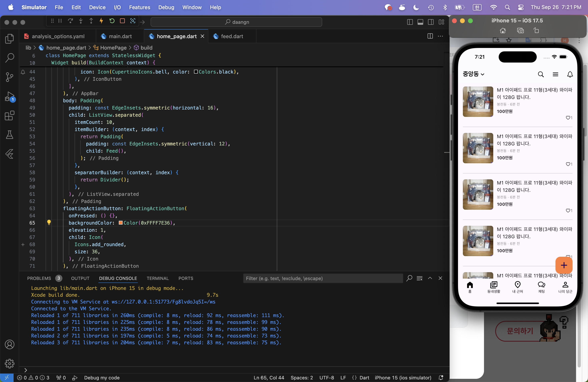Image resolution: width=588 pixels, height=382 pixels.
Task: Stop the debug session
Action: point(122,21)
